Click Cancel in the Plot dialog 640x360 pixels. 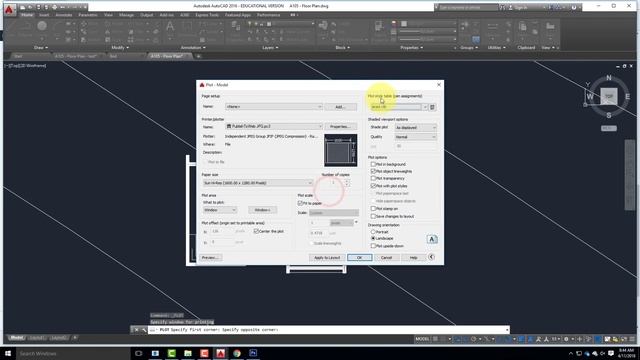coord(386,258)
